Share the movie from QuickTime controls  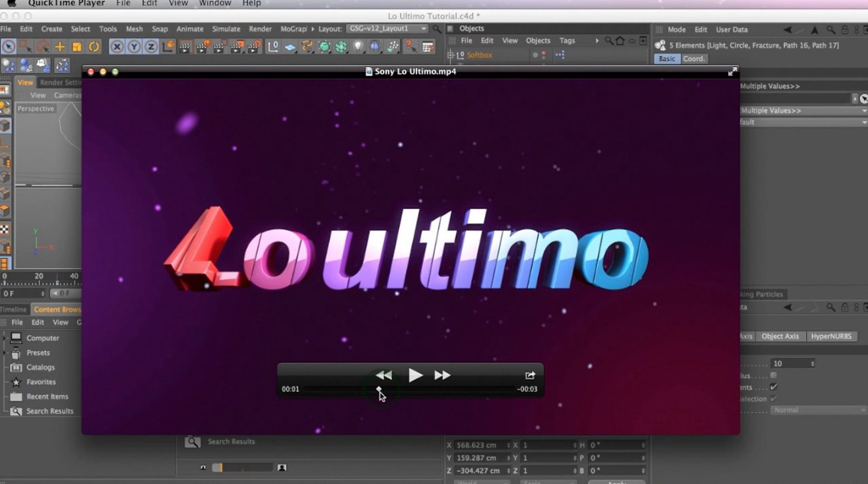pos(530,375)
